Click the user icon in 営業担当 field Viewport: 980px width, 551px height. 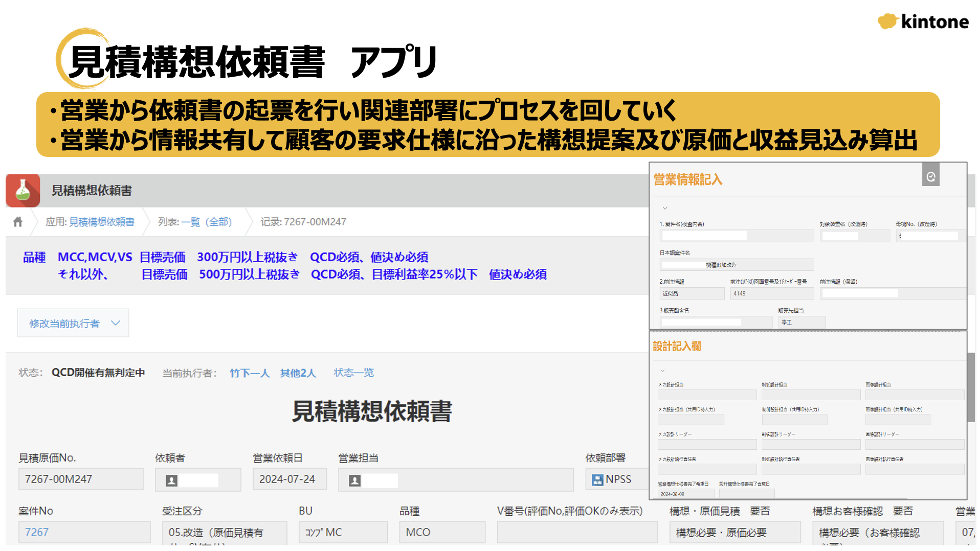coord(354,480)
